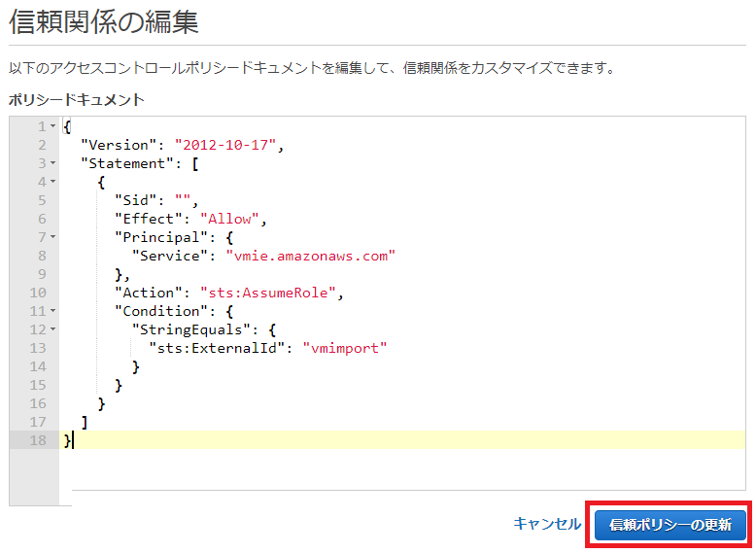Click the "Effect" key on line 6

(149, 219)
